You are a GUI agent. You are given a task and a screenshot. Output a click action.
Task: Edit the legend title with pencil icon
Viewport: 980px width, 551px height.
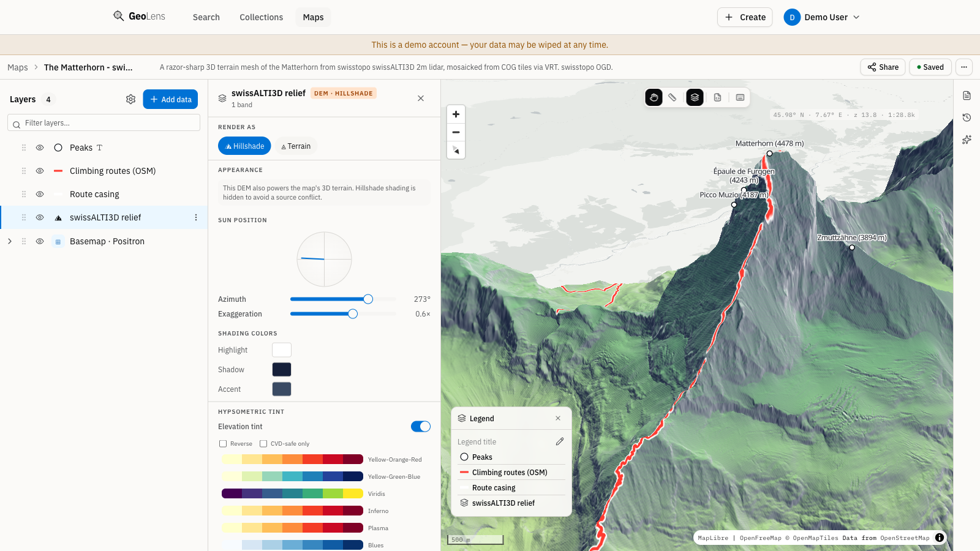(560, 441)
